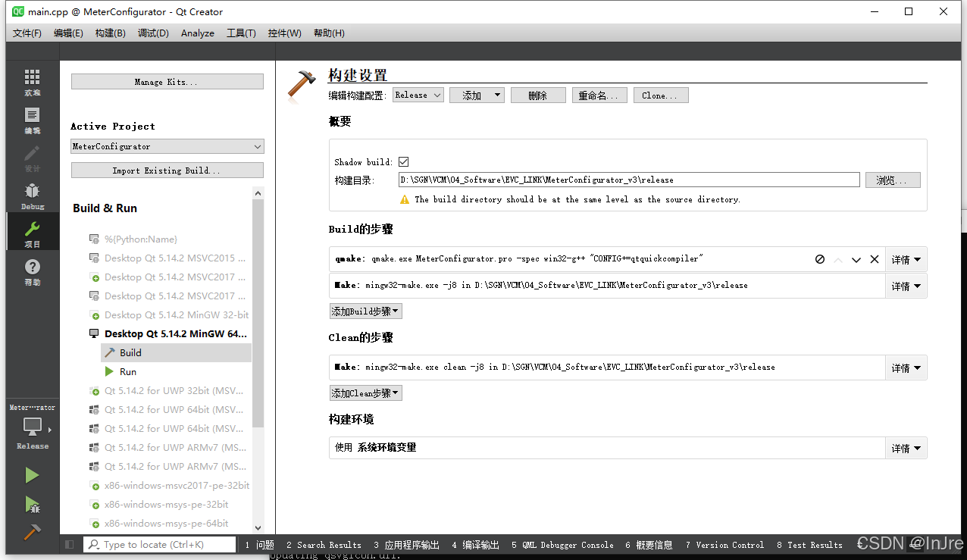Viewport: 967px width, 560px height.
Task: Open the Projects (项目) mode
Action: tap(32, 234)
